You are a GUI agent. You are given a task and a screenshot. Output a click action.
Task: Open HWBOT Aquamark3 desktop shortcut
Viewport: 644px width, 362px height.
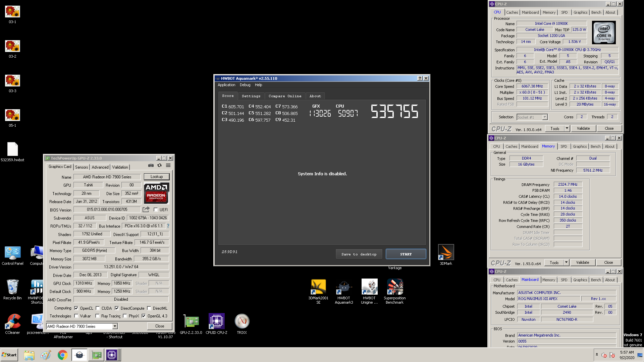(x=344, y=292)
